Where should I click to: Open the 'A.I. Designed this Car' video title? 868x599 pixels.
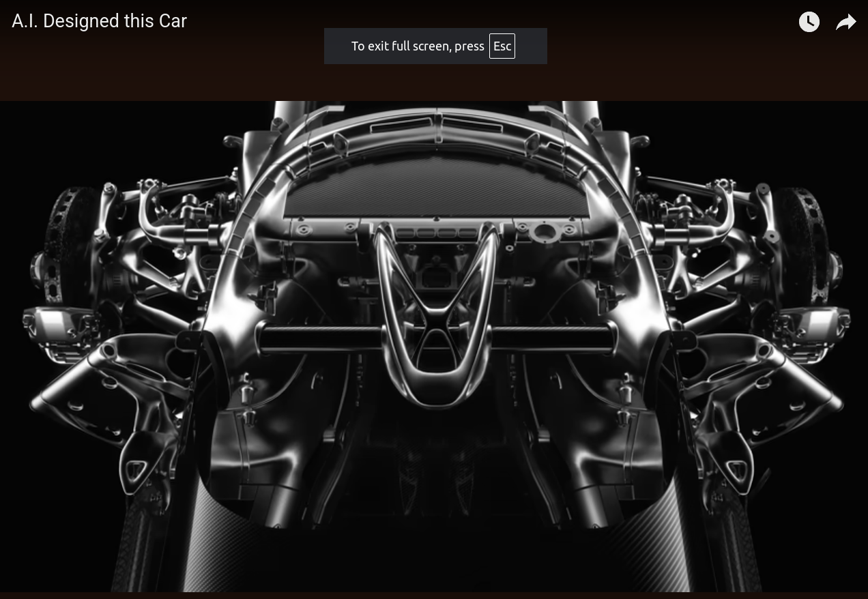[100, 21]
